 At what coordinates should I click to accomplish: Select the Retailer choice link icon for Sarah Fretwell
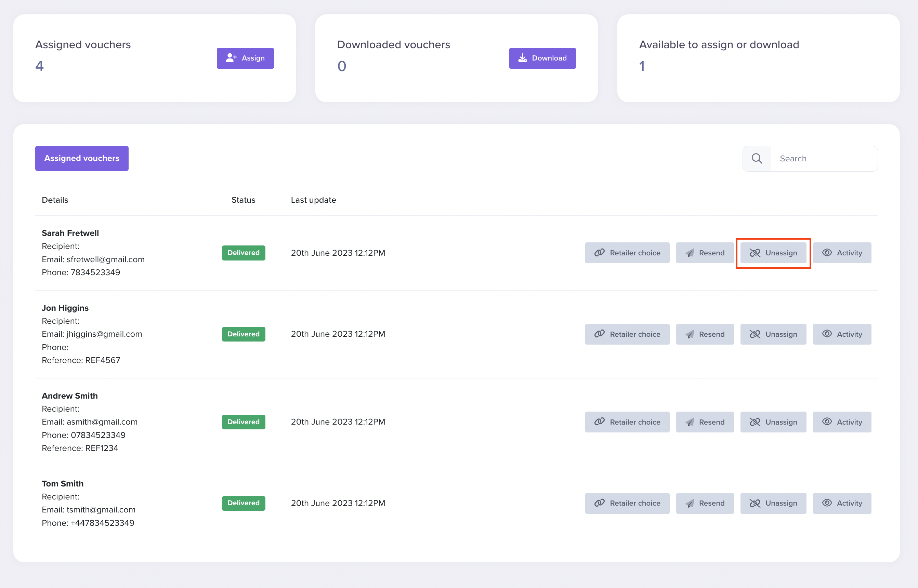(x=600, y=253)
